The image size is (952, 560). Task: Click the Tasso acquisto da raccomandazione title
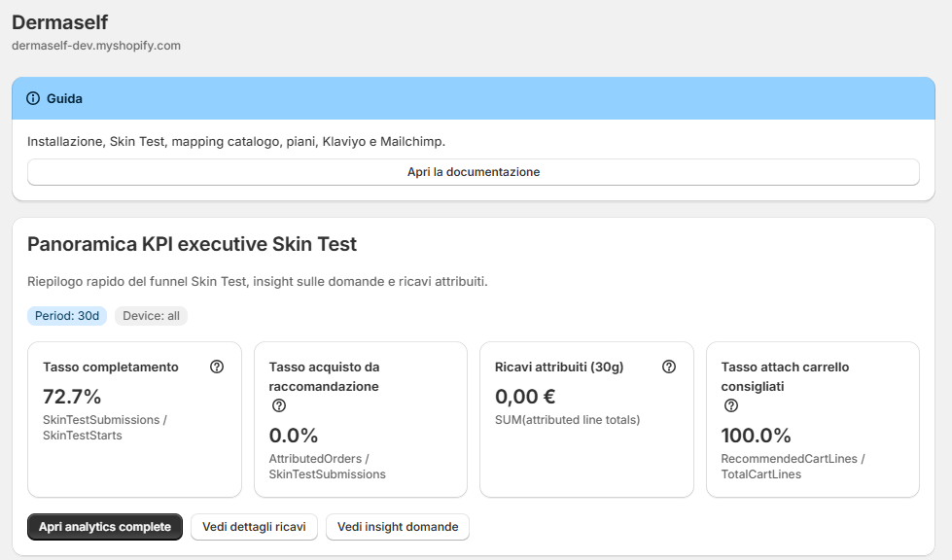324,377
